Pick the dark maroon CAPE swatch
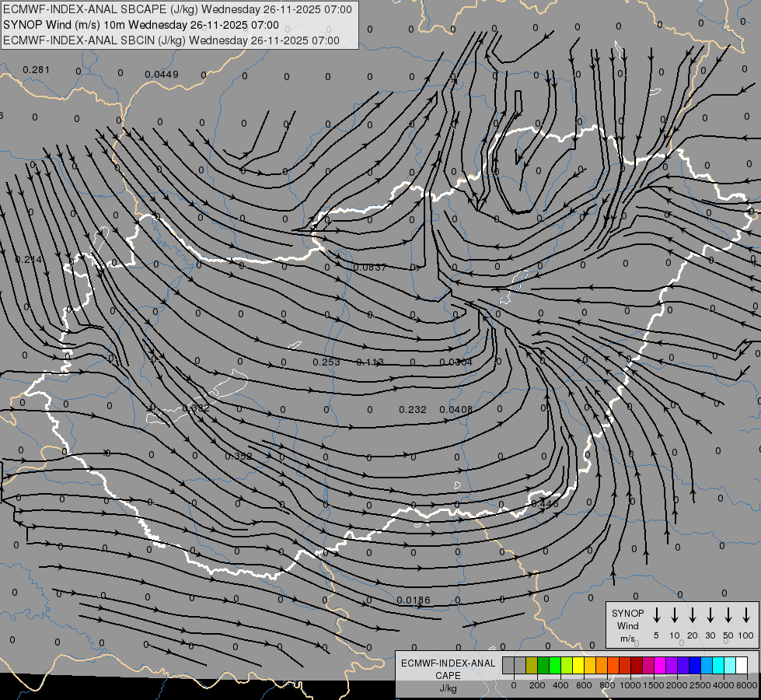Image resolution: width=761 pixels, height=700 pixels. pos(637,666)
